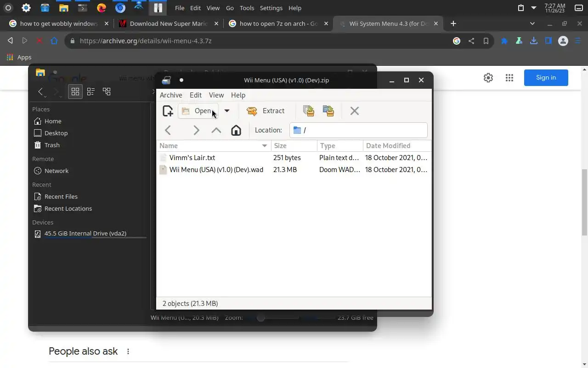Click the stop operation X toolbar icon

(x=354, y=111)
